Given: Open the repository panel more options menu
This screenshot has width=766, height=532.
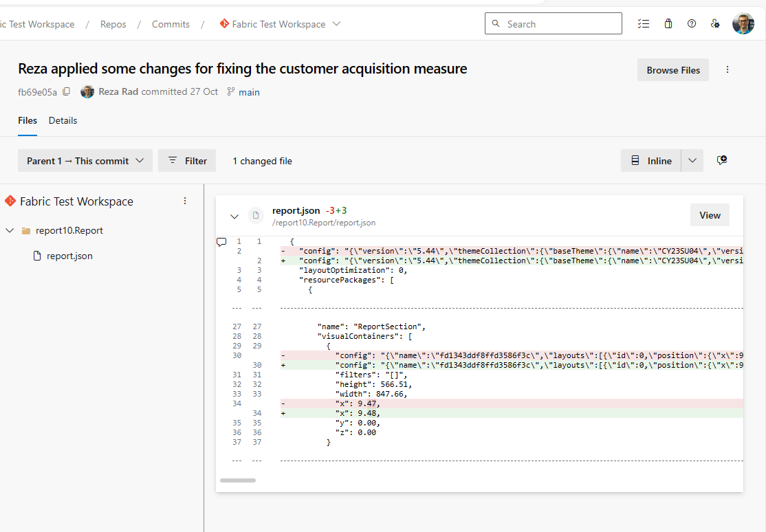Looking at the screenshot, I should (x=184, y=201).
